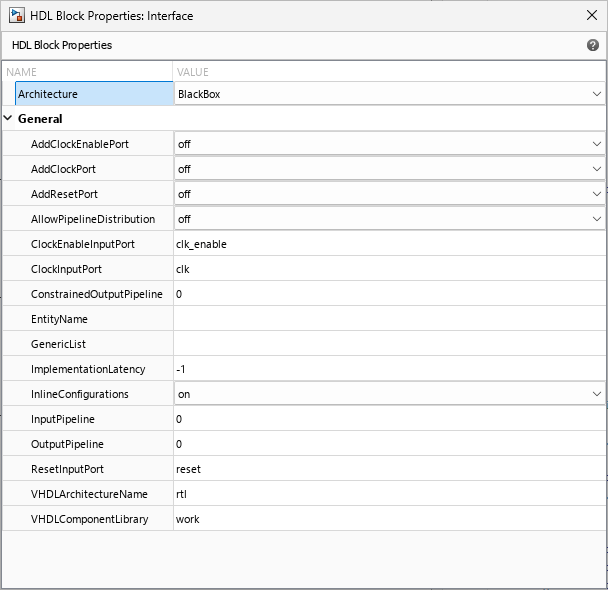Sort by the NAME column header
The width and height of the screenshot is (608, 590).
coord(22,72)
